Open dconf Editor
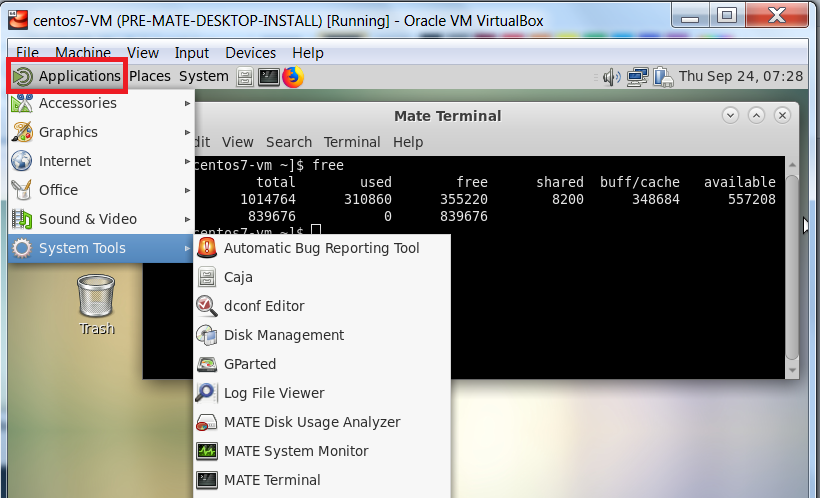 [x=264, y=306]
